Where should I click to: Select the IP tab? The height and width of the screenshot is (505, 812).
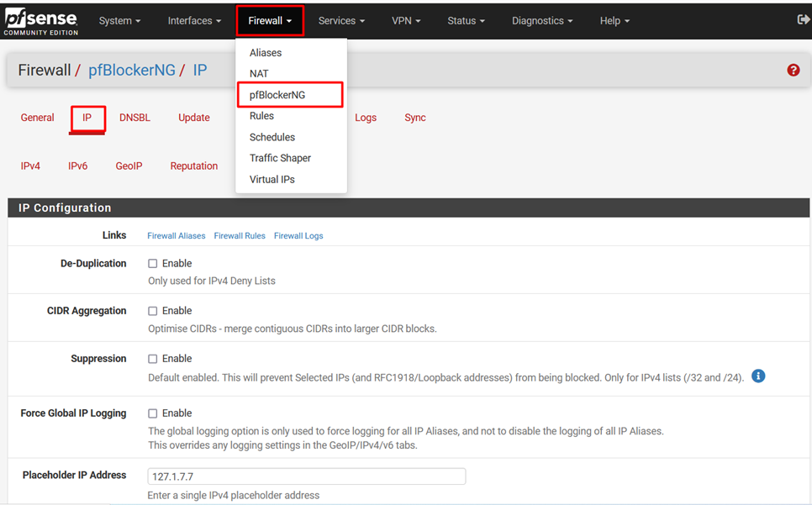point(87,118)
